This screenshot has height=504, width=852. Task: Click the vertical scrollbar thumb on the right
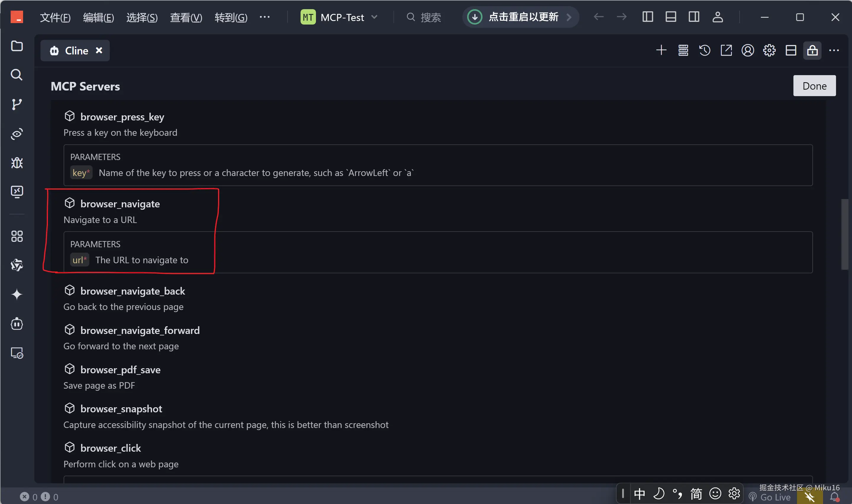844,234
